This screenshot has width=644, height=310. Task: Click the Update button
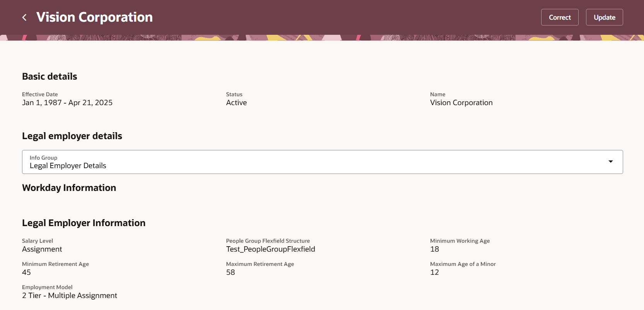pyautogui.click(x=605, y=17)
